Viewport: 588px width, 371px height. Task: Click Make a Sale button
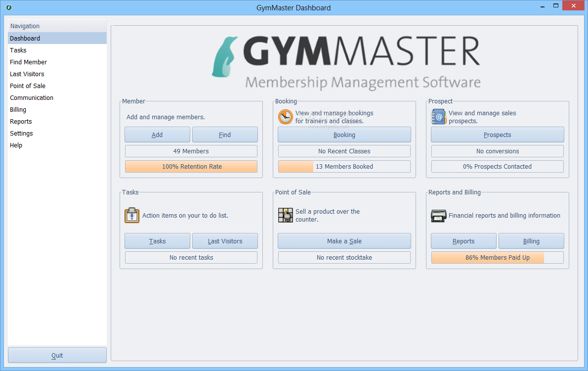(x=344, y=241)
